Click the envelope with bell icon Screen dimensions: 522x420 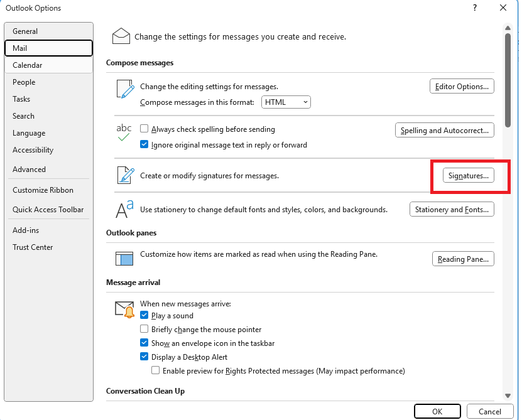click(125, 309)
